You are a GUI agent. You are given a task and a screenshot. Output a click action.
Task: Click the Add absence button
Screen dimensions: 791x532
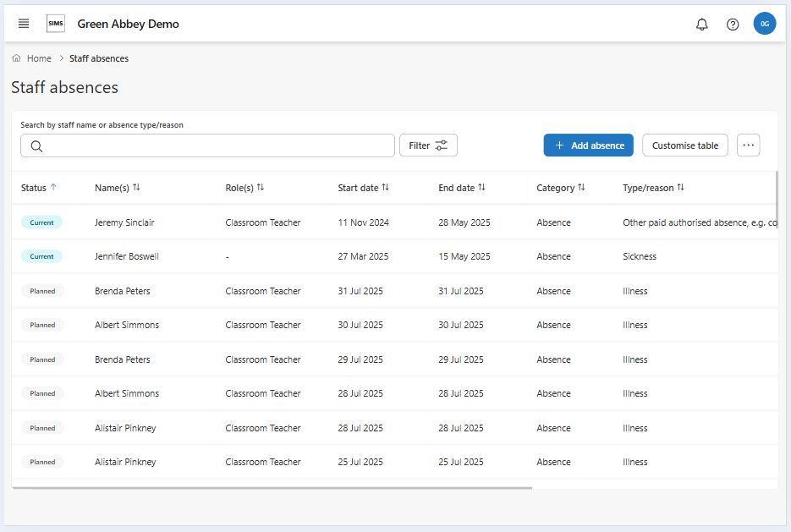click(x=588, y=145)
